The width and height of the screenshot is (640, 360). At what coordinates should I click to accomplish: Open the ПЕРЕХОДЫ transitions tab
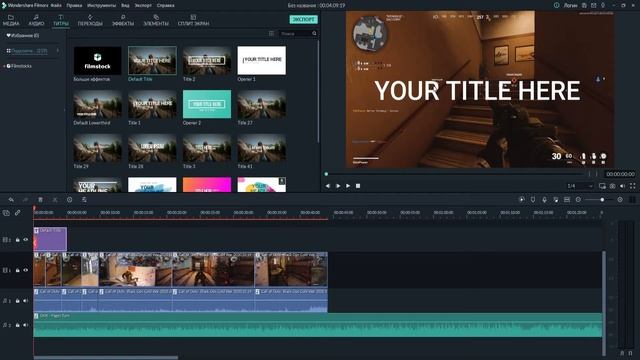coord(90,20)
